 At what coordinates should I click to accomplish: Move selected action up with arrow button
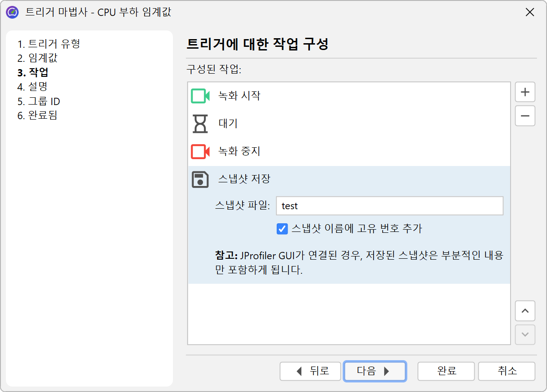(x=525, y=311)
